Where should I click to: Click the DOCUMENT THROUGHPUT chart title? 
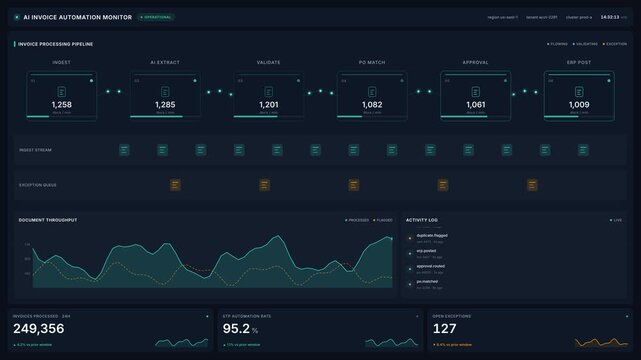click(x=48, y=220)
